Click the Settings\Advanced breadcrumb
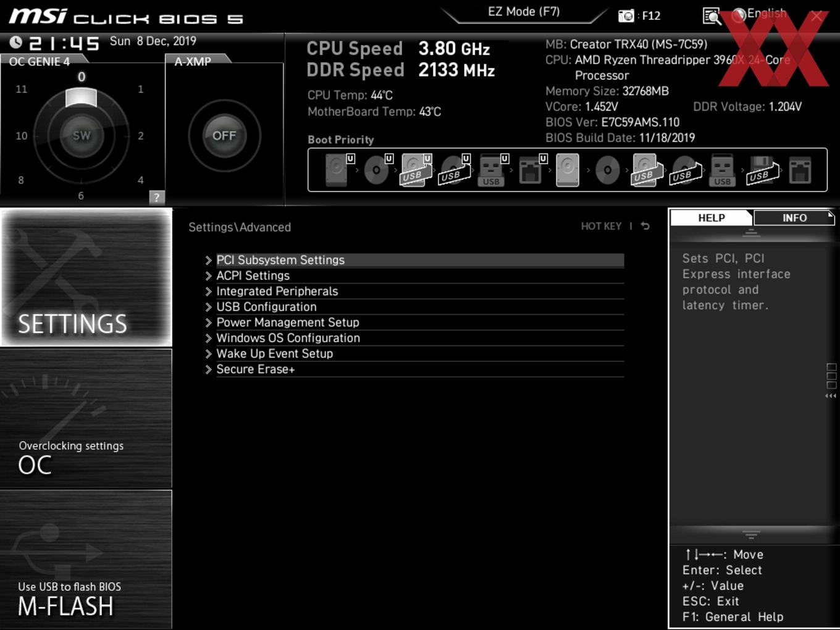 [x=240, y=227]
